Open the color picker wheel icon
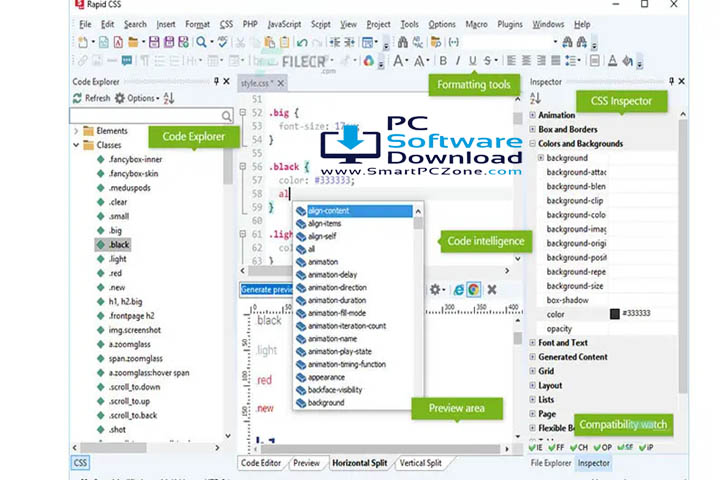Screen dimensions: 720x480 coord(368,61)
